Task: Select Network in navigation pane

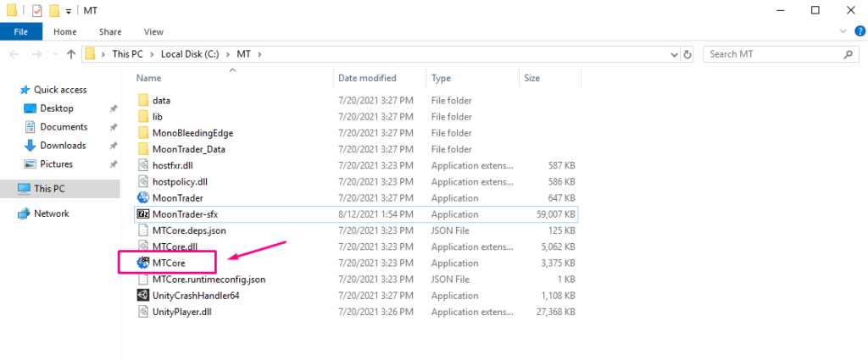Action: pyautogui.click(x=52, y=213)
